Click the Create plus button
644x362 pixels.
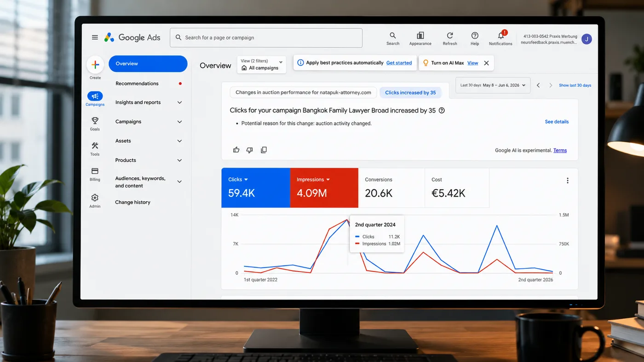click(x=95, y=65)
